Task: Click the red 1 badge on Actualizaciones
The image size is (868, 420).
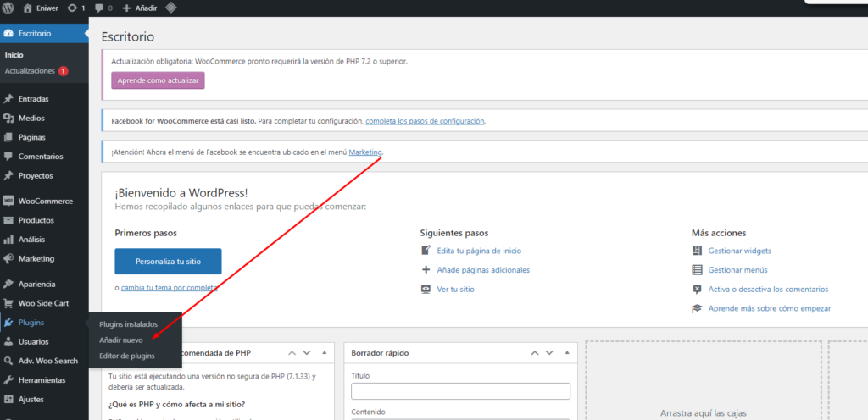Action: pos(63,71)
